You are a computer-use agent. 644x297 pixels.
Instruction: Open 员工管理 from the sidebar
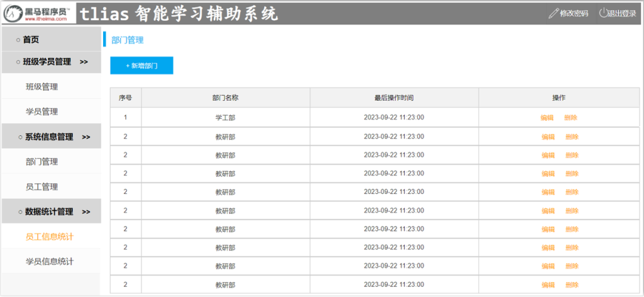click(42, 187)
